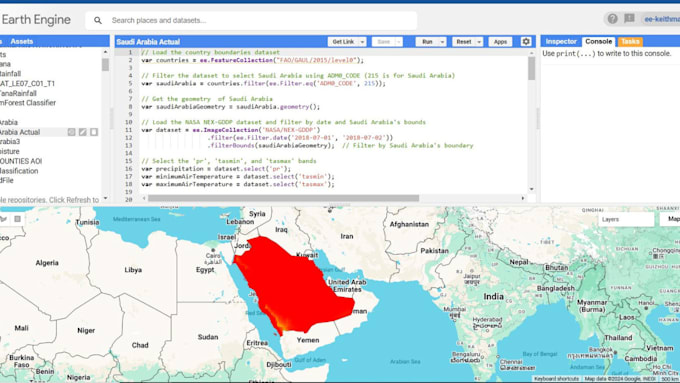
Task: Click first icon on Arabia Actual row
Action: tap(72, 132)
